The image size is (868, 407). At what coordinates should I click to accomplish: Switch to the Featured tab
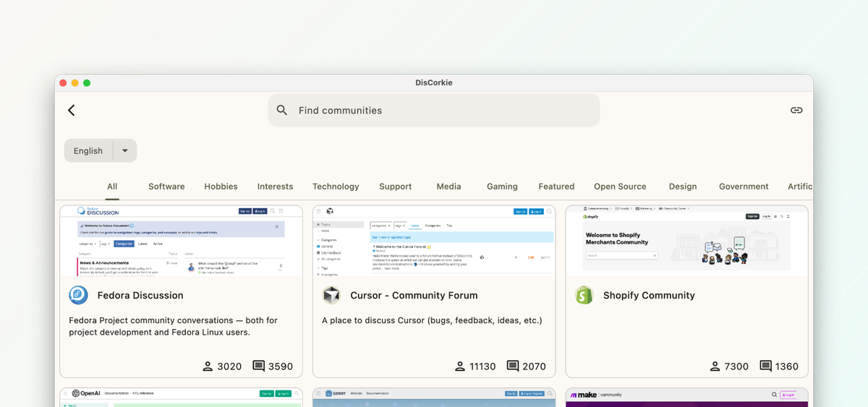(556, 187)
